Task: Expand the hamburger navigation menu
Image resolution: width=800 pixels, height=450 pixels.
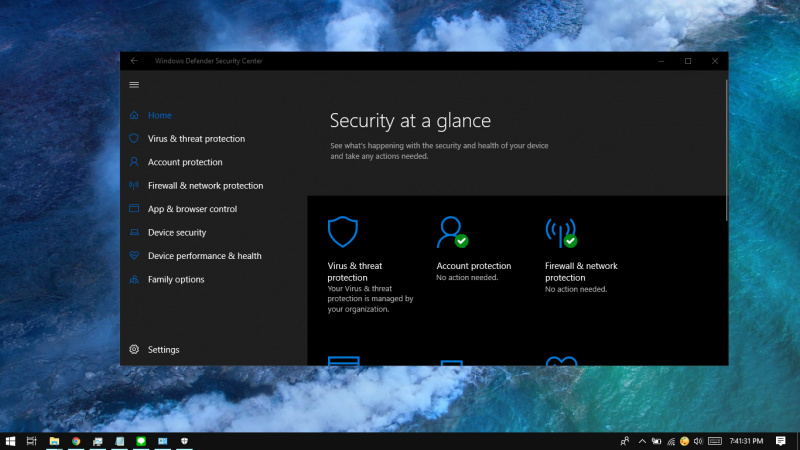Action: [134, 85]
